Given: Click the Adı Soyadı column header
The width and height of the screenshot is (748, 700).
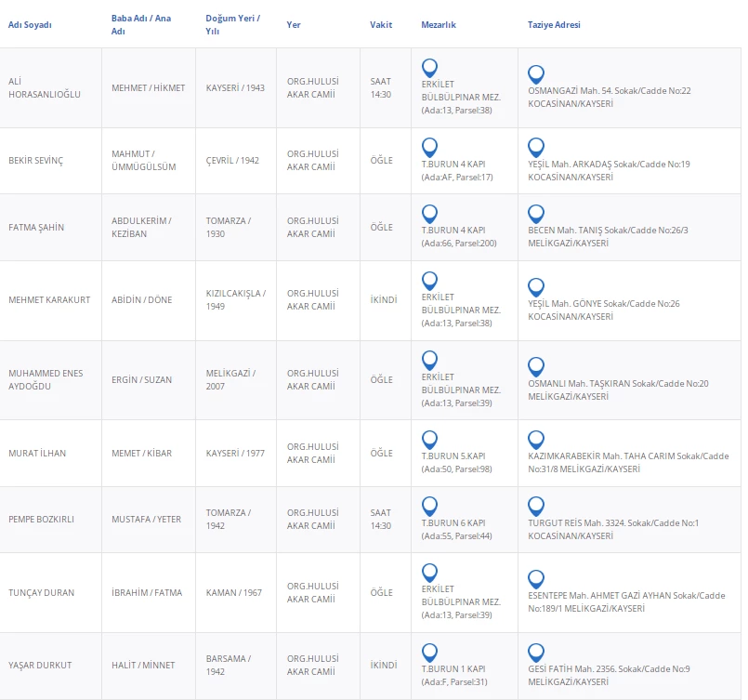Looking at the screenshot, I should pos(30,25).
